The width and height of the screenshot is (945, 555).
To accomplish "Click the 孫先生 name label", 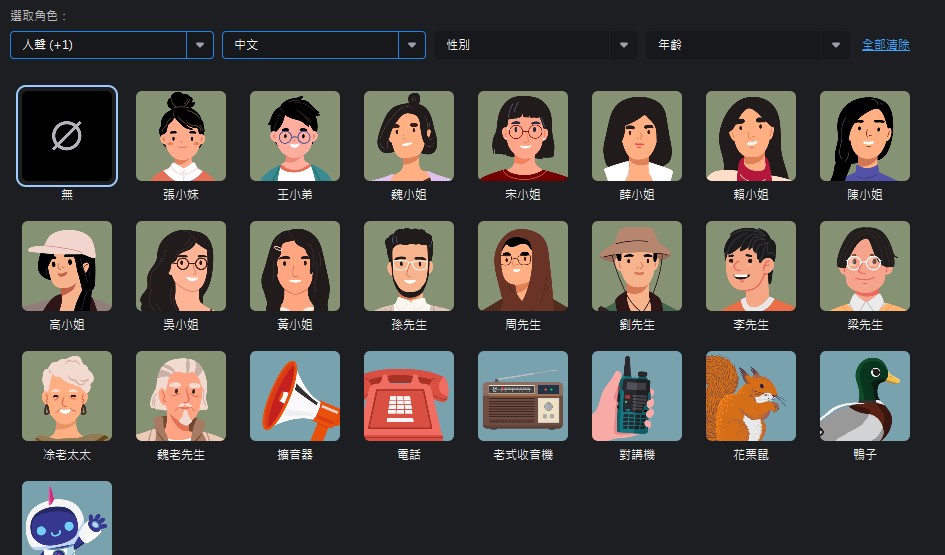I will 409,325.
